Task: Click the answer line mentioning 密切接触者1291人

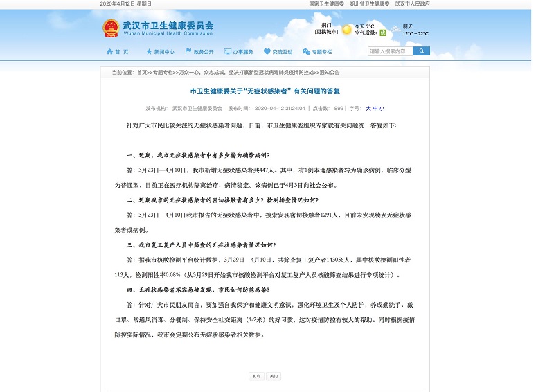Action: pos(269,215)
